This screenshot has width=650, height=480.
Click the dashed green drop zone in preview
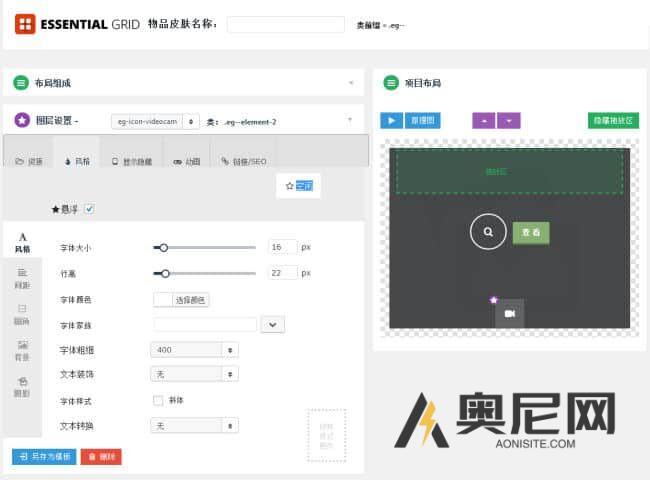(x=509, y=172)
